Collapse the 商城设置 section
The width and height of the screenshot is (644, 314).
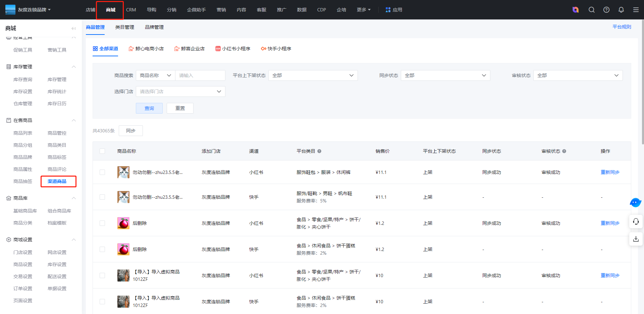(74, 240)
